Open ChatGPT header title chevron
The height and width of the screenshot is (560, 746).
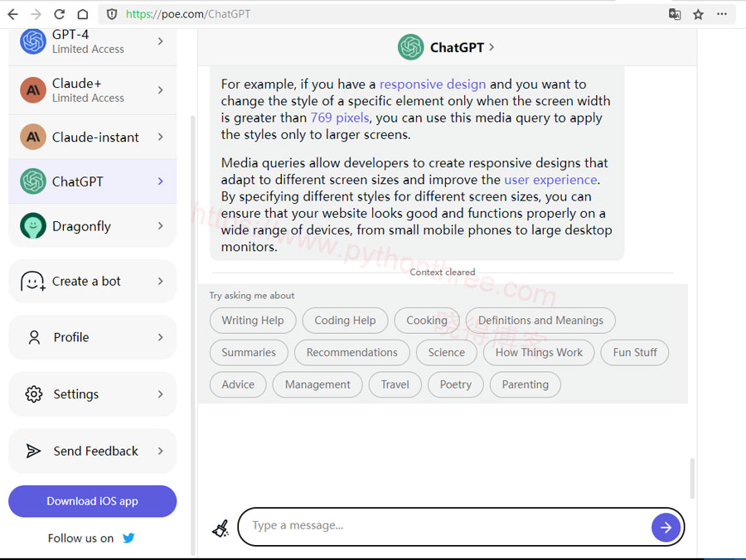[492, 47]
